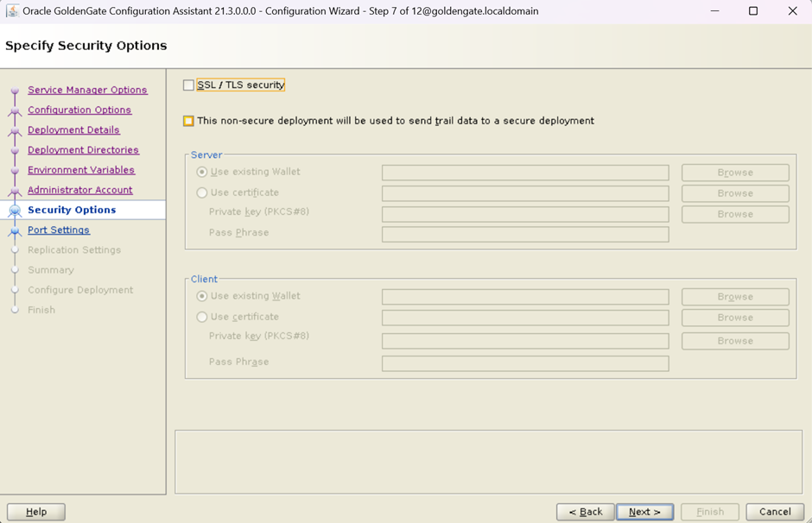Click the Security Options step node icon
812x523 pixels.
click(x=15, y=211)
